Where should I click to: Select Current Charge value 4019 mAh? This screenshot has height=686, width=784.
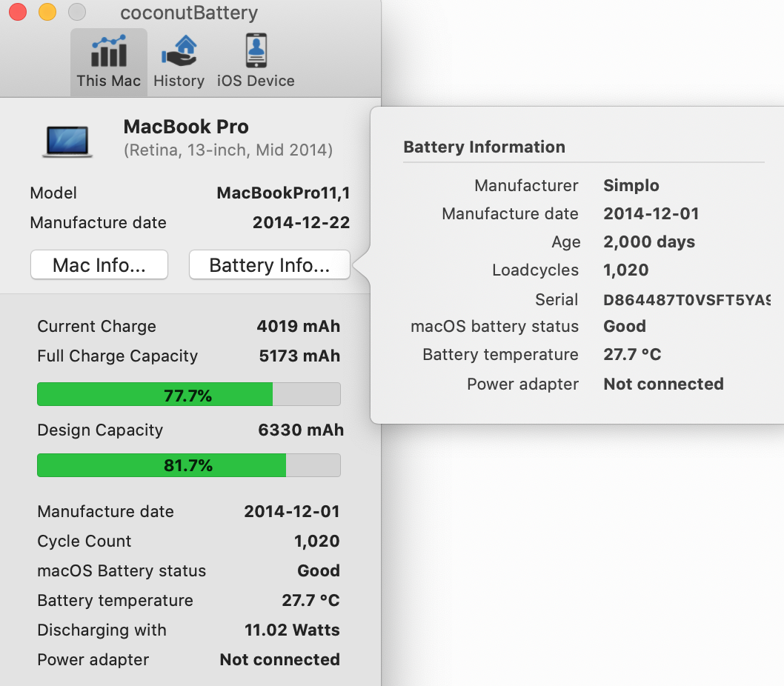(x=299, y=326)
